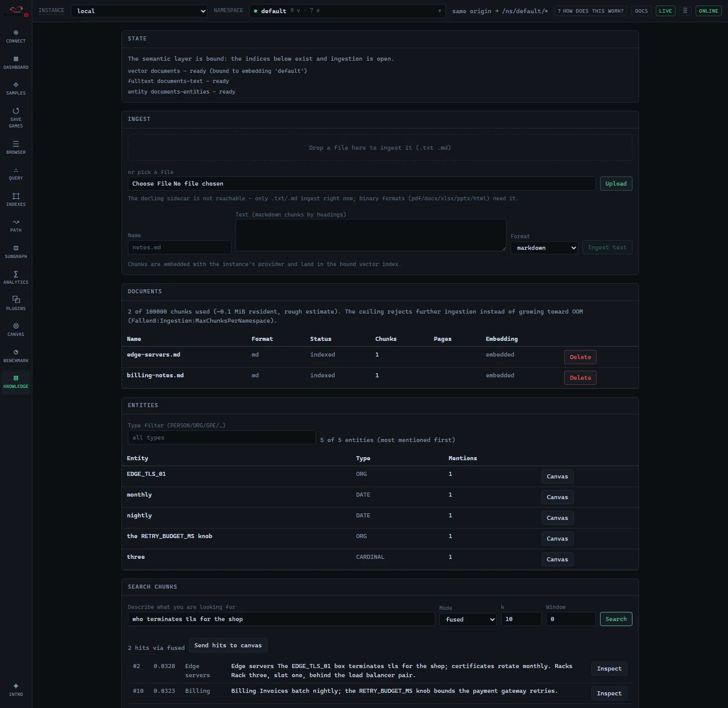Expand the Namespace selector showing default
The width and height of the screenshot is (728, 708).
tap(347, 11)
